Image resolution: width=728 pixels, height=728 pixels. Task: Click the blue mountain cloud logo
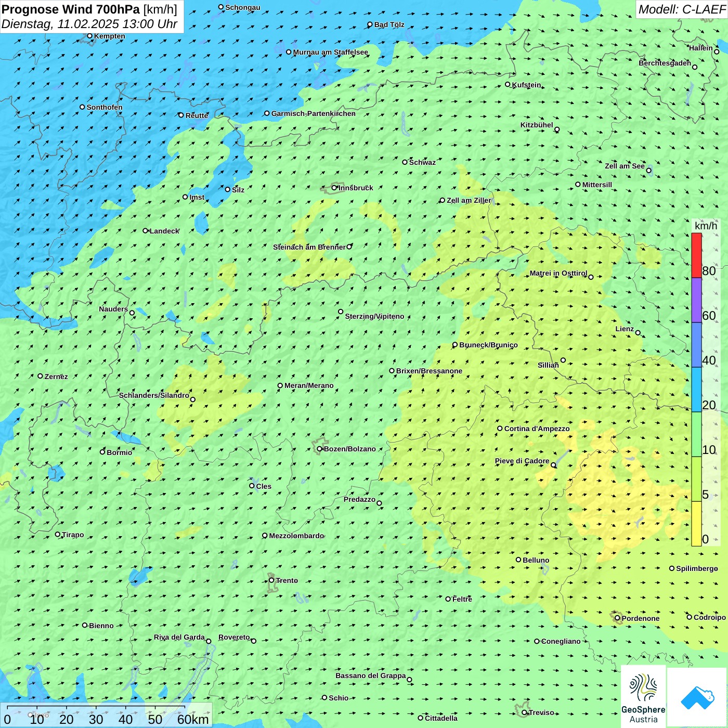click(697, 697)
